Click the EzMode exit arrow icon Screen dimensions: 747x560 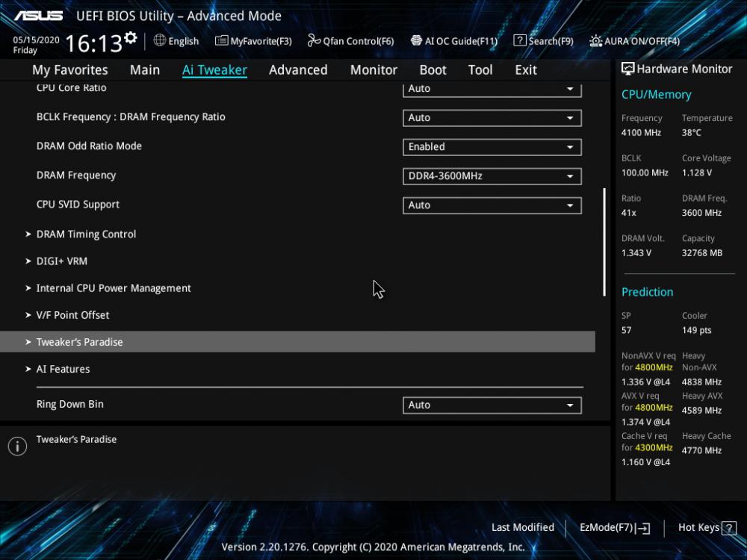[642, 528]
